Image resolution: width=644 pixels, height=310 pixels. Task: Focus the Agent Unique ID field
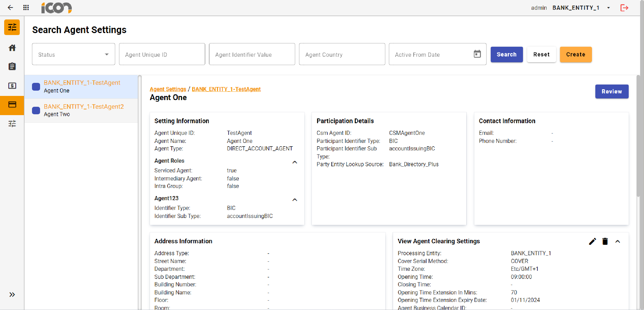point(162,54)
